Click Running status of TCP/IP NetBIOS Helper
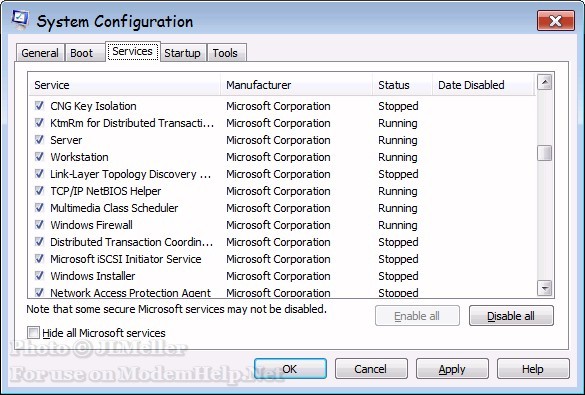Viewport: 585px width, 395px height. click(398, 191)
